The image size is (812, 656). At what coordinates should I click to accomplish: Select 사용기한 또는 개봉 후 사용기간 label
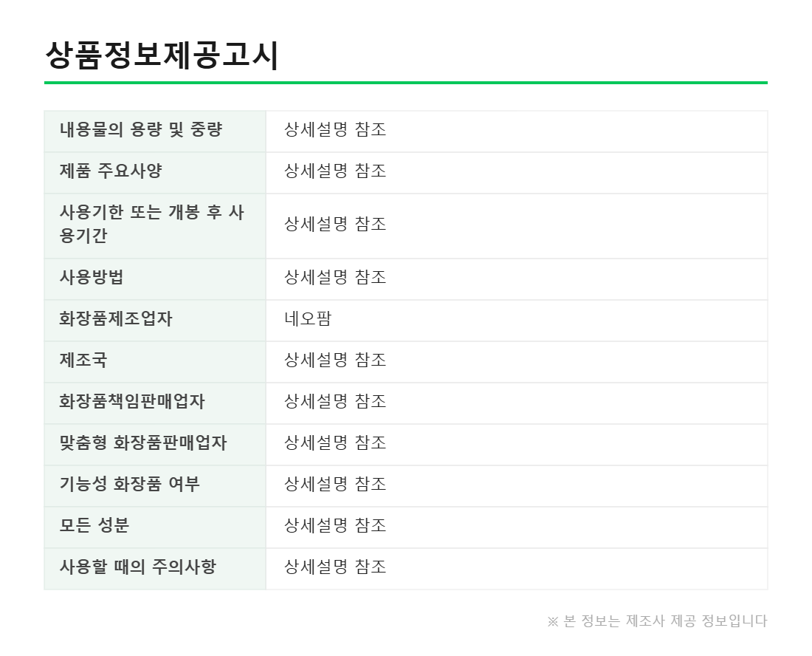tap(152, 224)
